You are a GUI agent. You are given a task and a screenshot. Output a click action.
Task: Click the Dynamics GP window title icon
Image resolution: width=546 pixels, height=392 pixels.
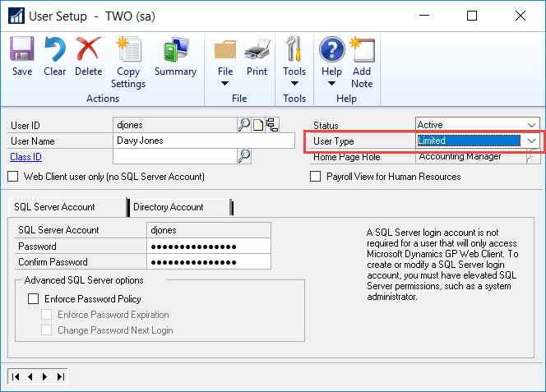pyautogui.click(x=16, y=16)
